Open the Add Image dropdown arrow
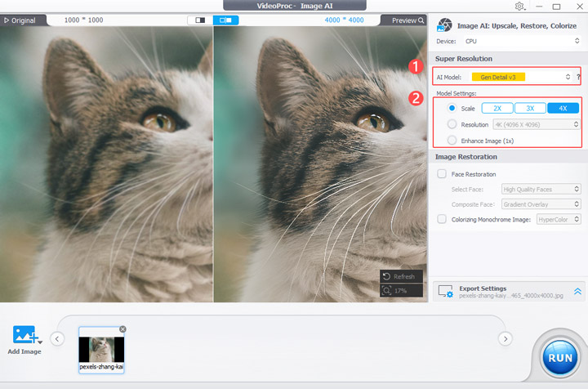This screenshot has height=389, width=588. pos(40,342)
